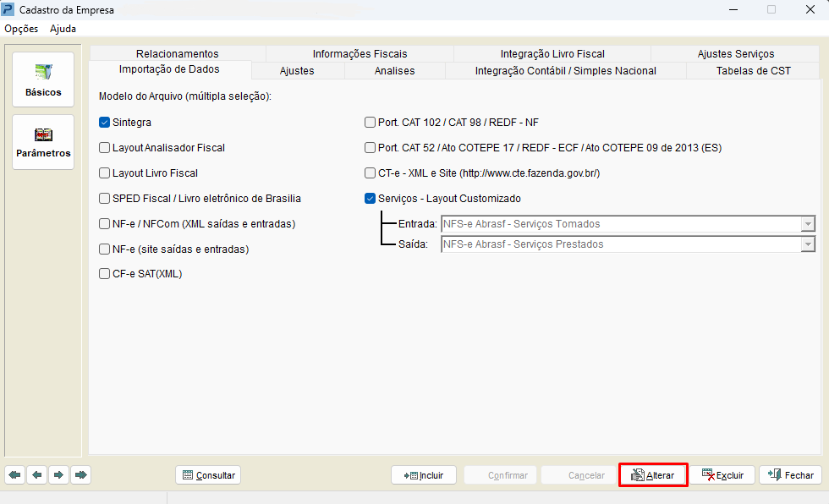Click the Excluir button
Image resolution: width=829 pixels, height=504 pixels.
pyautogui.click(x=722, y=475)
